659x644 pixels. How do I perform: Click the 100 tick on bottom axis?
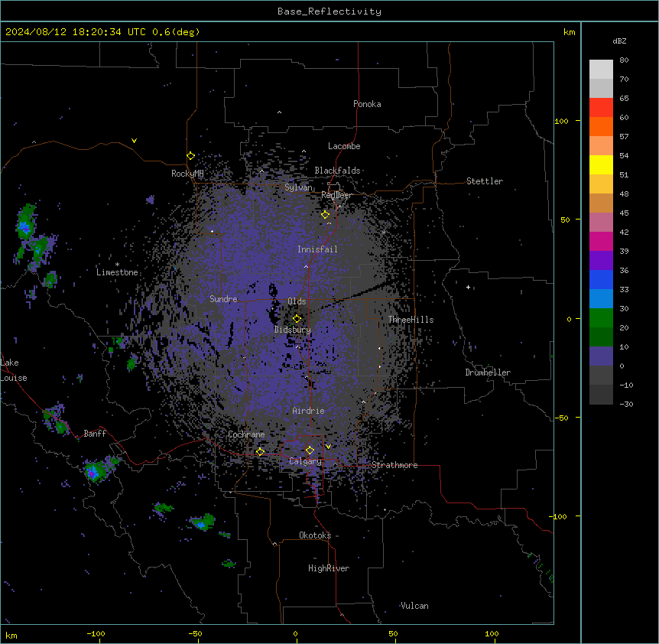492,633
